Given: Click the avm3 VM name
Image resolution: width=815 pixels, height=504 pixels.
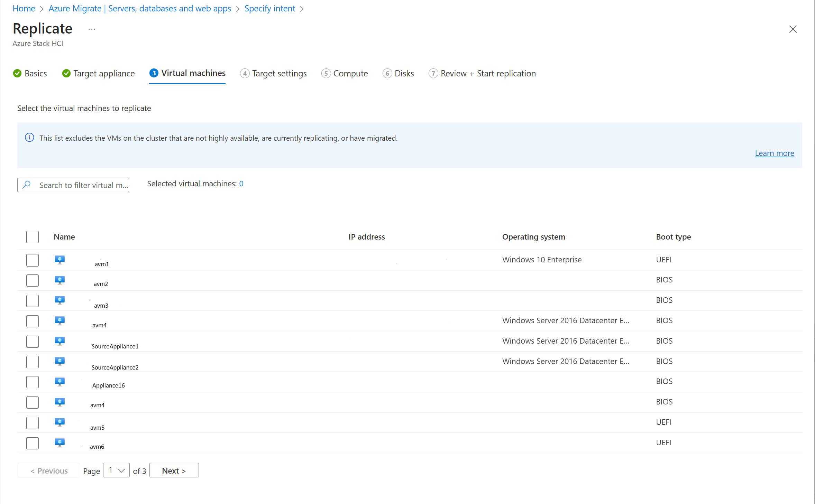Looking at the screenshot, I should click(101, 306).
